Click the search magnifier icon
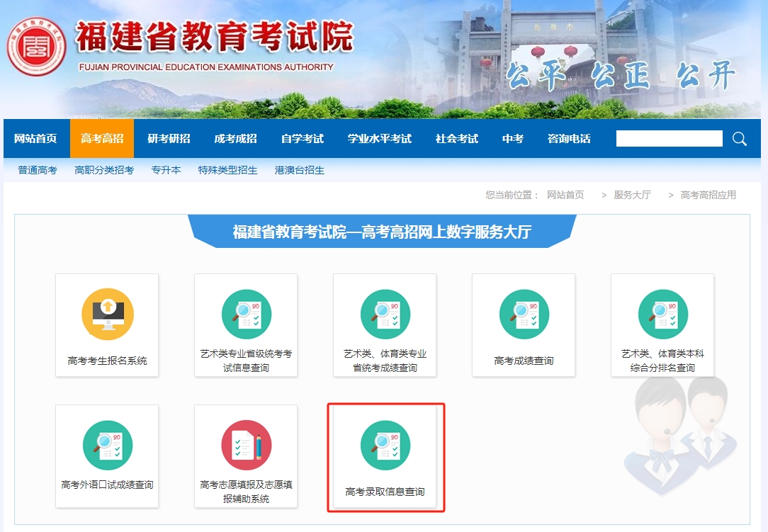Image resolution: width=768 pixels, height=532 pixels. click(740, 139)
